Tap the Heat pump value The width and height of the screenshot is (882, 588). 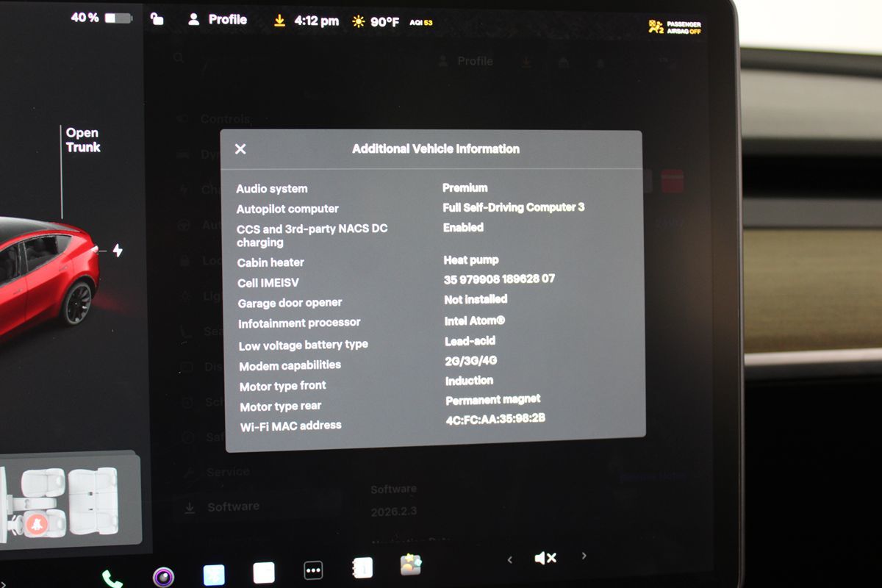pyautogui.click(x=471, y=259)
